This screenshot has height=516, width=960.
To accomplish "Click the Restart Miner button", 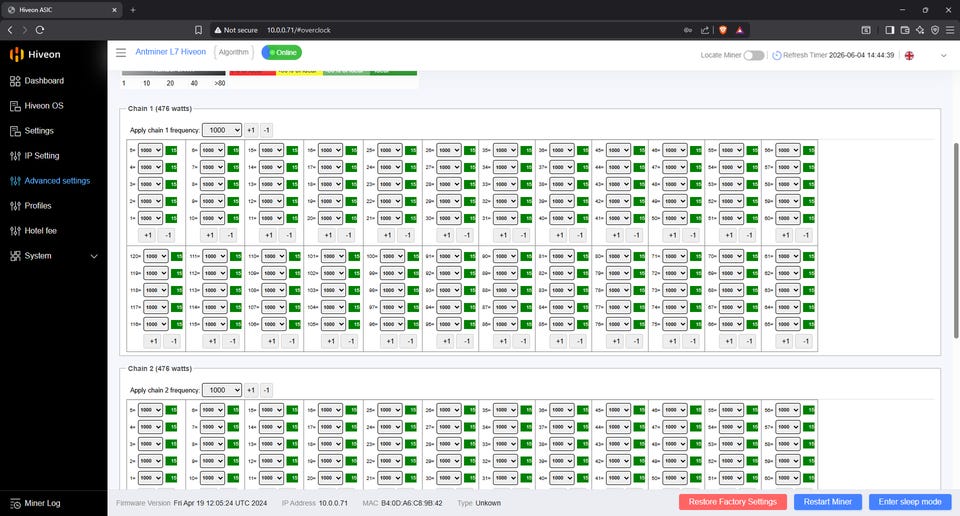I will click(828, 502).
